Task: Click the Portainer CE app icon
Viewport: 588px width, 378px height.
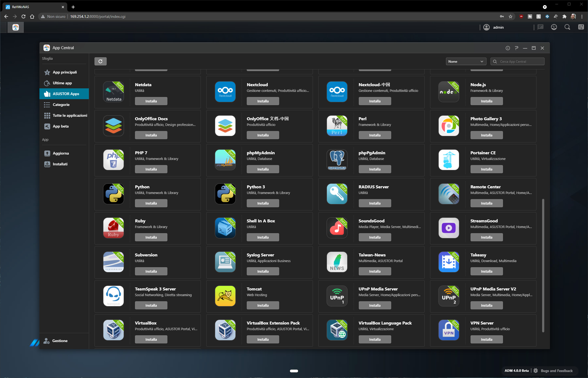Action: (x=449, y=160)
